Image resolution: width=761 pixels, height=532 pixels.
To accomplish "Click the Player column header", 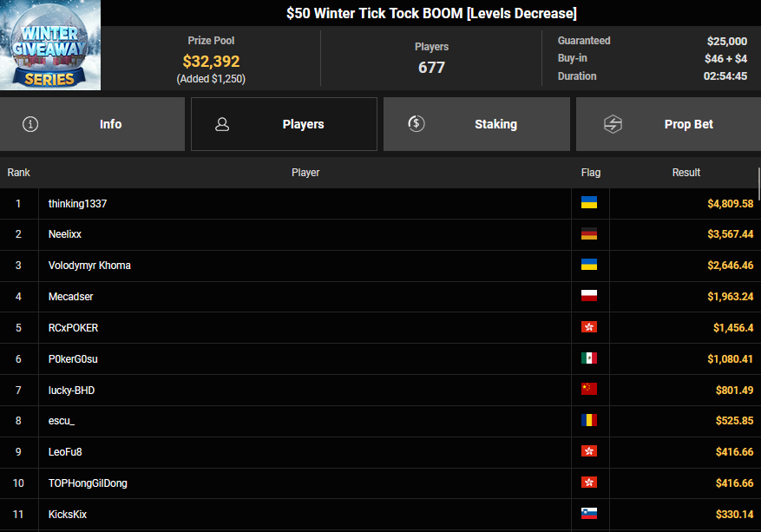I will (305, 173).
